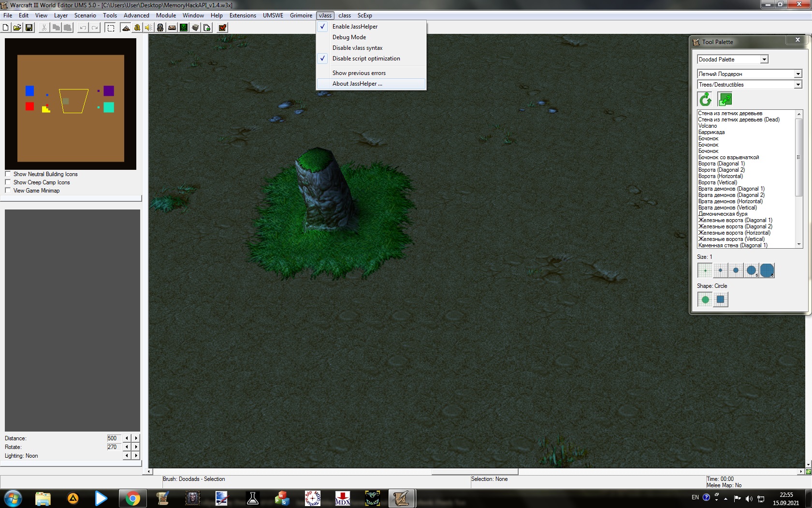The height and width of the screenshot is (508, 812).
Task: Toggle Disable vJass syntax option
Action: click(x=371, y=48)
